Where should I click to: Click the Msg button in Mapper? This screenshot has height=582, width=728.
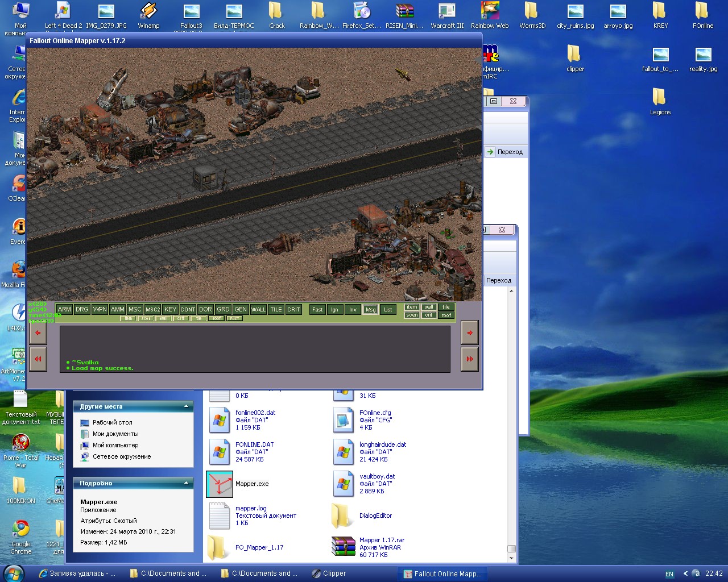pyautogui.click(x=370, y=309)
